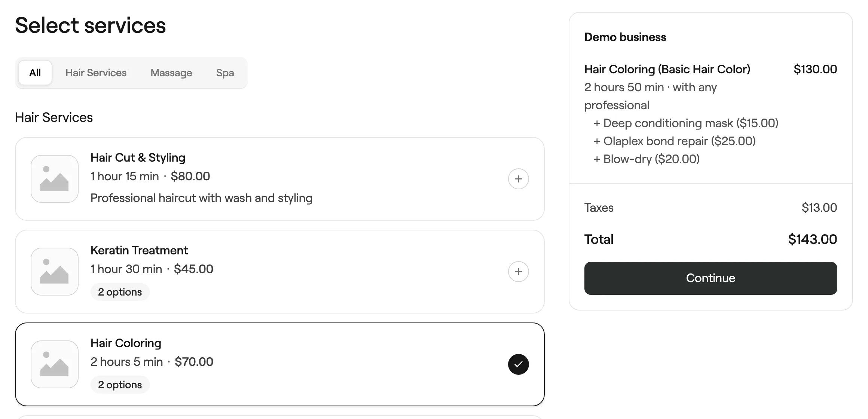Open the Spa tab
Image resolution: width=868 pixels, height=419 pixels.
pos(225,73)
